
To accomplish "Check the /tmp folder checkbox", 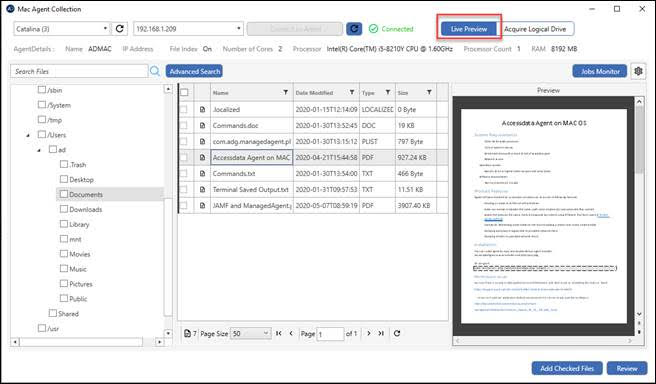I will tap(42, 120).
